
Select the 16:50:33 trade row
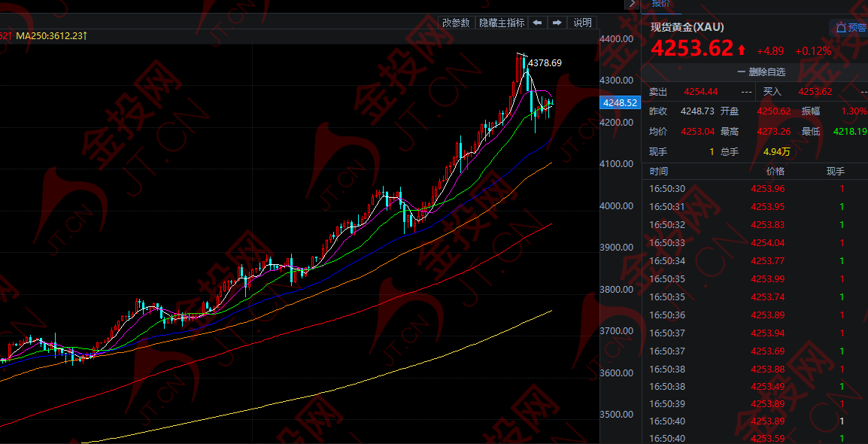(x=754, y=243)
